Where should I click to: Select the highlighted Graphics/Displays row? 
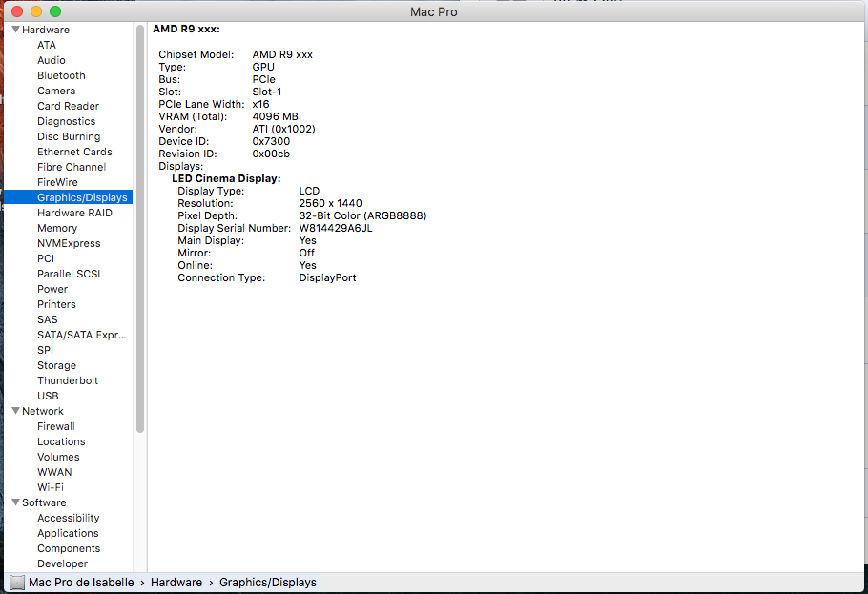68,197
